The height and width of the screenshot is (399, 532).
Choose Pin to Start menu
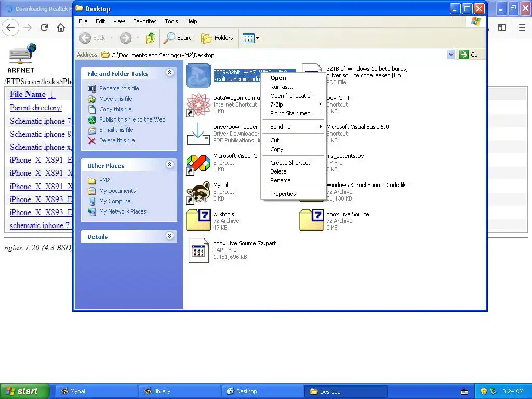click(294, 113)
